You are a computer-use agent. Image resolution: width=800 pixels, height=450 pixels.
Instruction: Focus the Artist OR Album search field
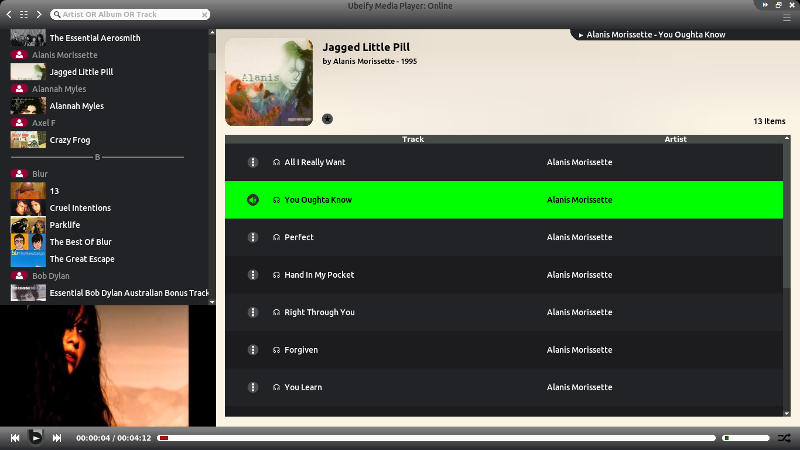click(130, 14)
